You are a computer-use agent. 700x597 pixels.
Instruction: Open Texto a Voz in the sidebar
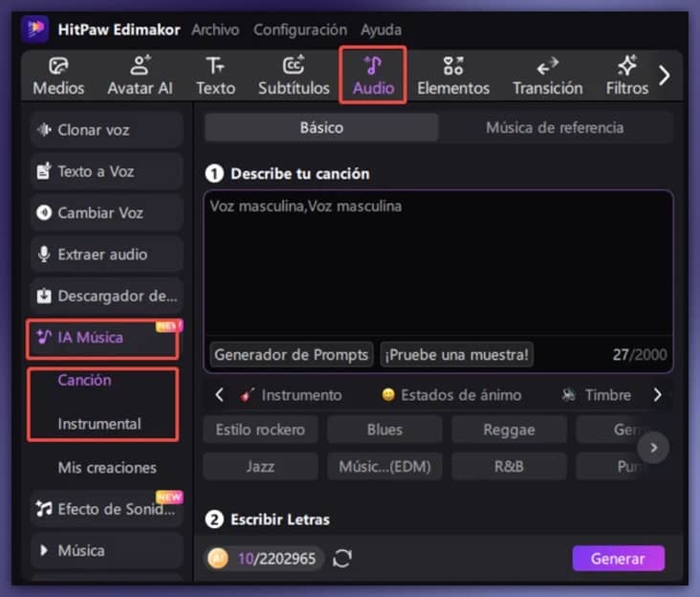[x=107, y=171]
